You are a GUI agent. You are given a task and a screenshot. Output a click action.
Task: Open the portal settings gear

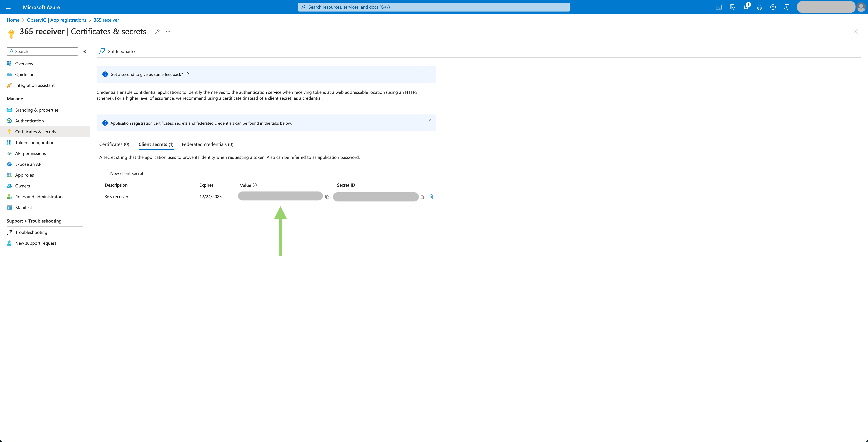click(759, 7)
